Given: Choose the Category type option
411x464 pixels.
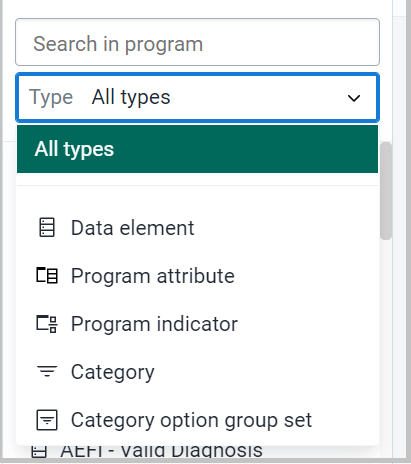Looking at the screenshot, I should click(197, 372).
